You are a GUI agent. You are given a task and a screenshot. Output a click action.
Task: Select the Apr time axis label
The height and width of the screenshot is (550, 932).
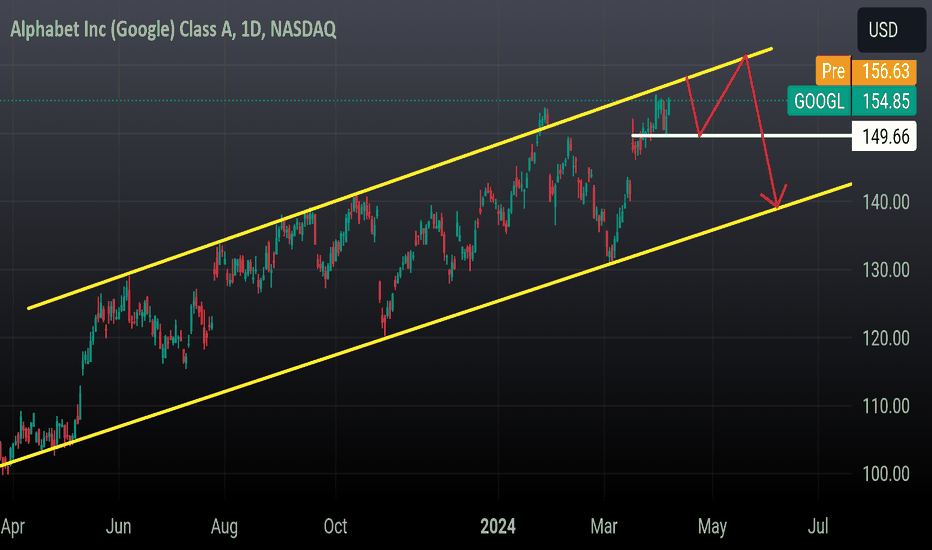coord(13,527)
